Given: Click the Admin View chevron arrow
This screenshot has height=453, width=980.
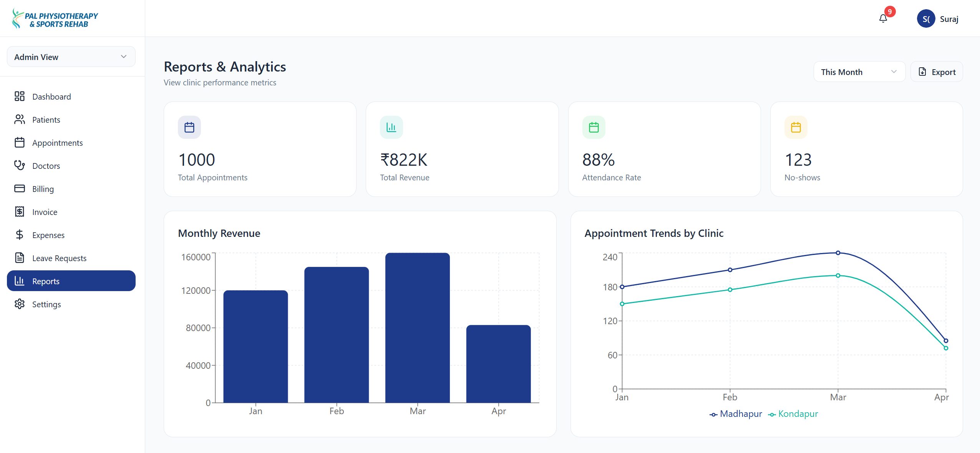Looking at the screenshot, I should tap(124, 57).
